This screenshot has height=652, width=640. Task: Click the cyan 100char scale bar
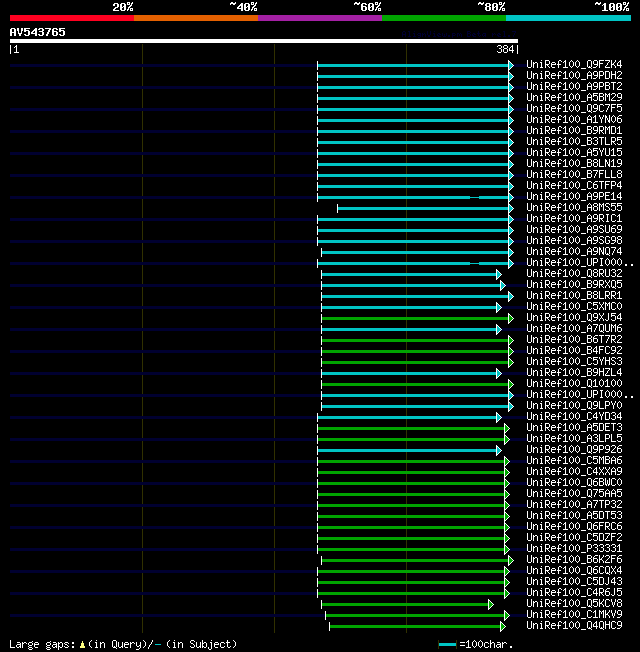(447, 645)
